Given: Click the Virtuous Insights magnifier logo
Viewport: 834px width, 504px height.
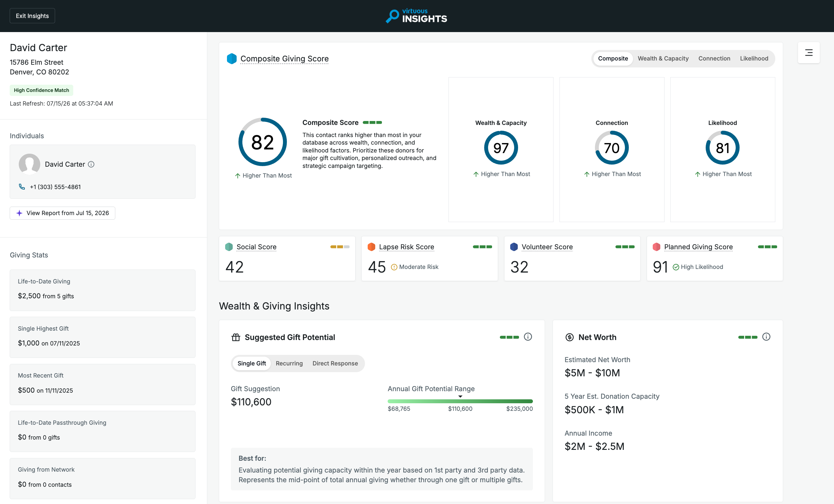Looking at the screenshot, I should tap(392, 16).
